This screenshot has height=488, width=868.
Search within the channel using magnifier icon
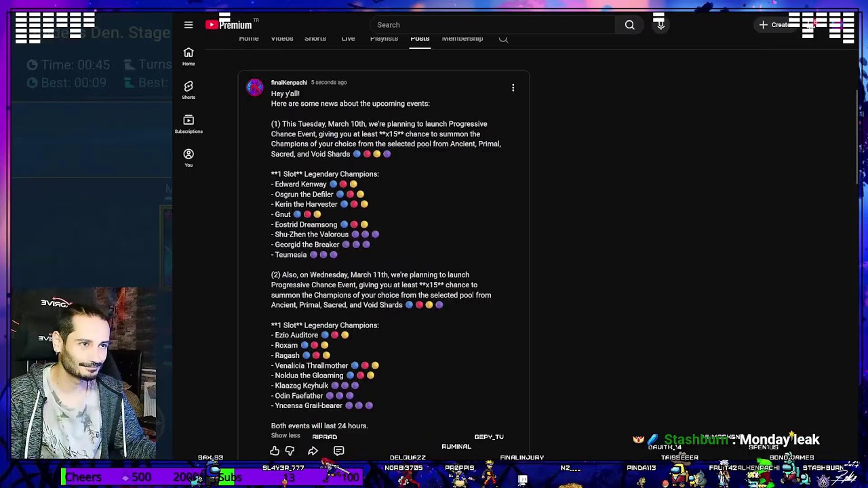click(x=503, y=39)
